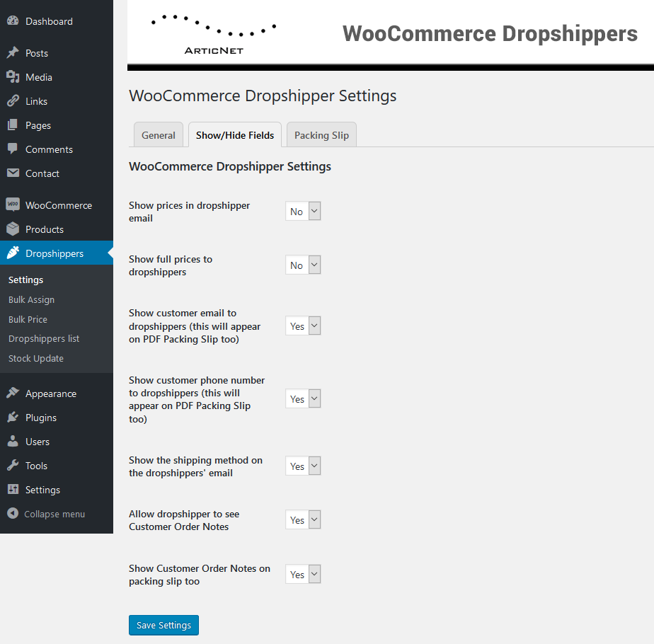The height and width of the screenshot is (644, 654).
Task: Open the Contact menu label
Action: click(x=42, y=173)
